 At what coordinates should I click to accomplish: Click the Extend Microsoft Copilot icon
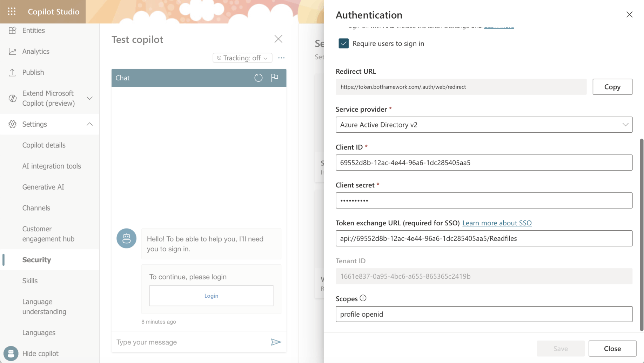(12, 98)
